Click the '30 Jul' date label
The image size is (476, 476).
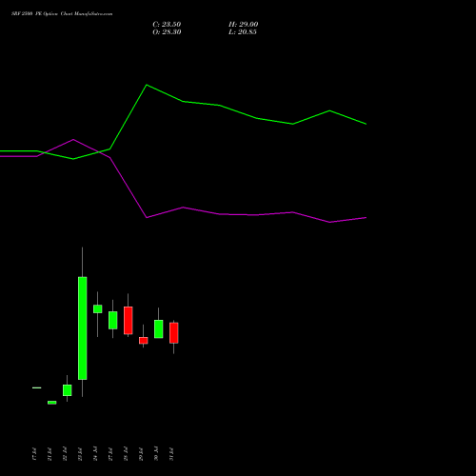coord(156,454)
